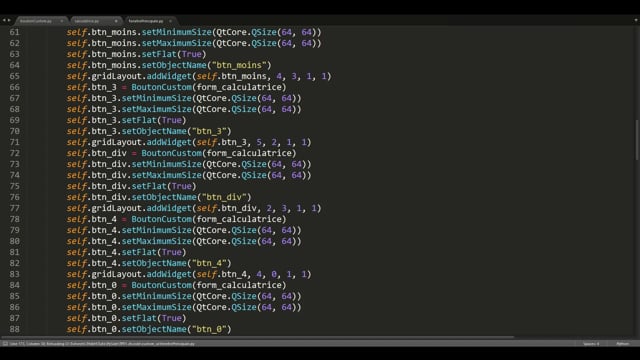640x360 pixels.
Task: Click the self keyword on line 66
Action: [77, 87]
